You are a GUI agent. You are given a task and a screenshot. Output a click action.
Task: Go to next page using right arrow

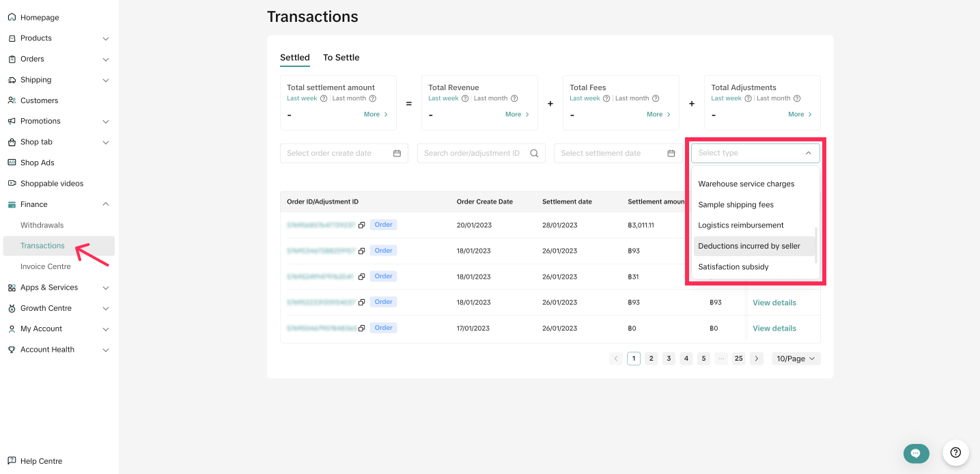pyautogui.click(x=756, y=359)
